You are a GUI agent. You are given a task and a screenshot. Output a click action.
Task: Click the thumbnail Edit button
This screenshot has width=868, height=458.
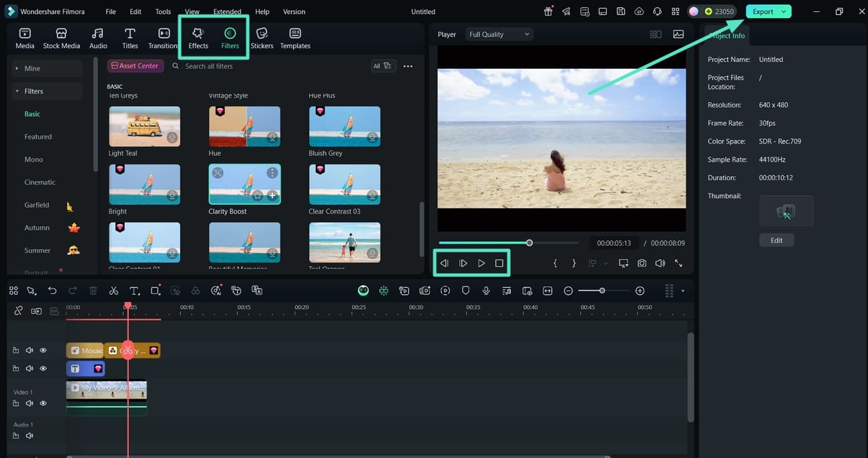click(777, 240)
